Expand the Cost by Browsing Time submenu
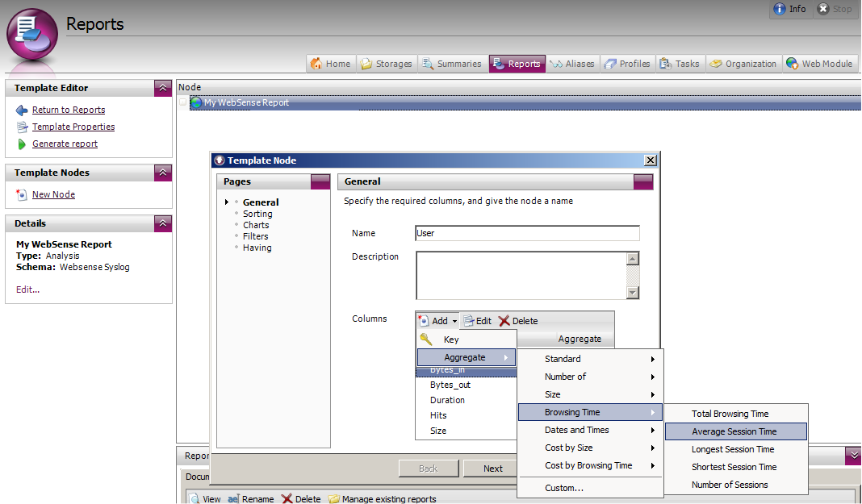This screenshot has height=504, width=862. tap(590, 465)
